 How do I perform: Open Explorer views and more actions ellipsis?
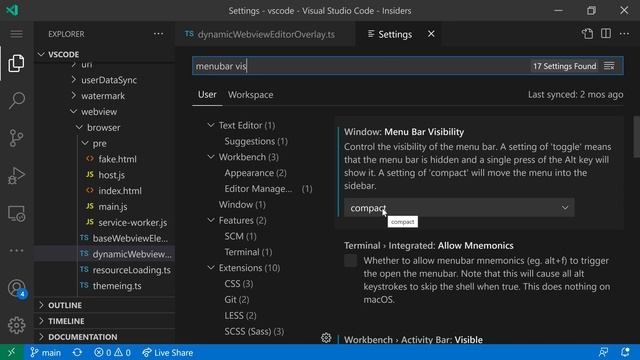[x=158, y=34]
